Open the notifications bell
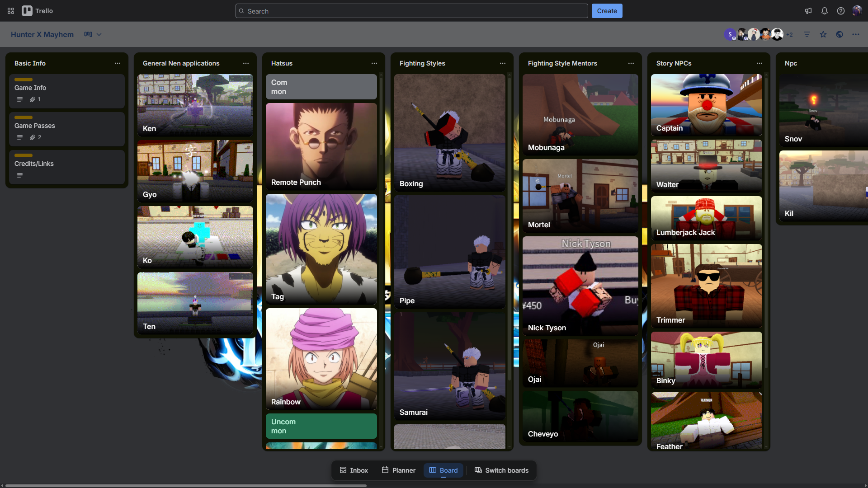Image resolution: width=868 pixels, height=488 pixels. click(x=825, y=11)
